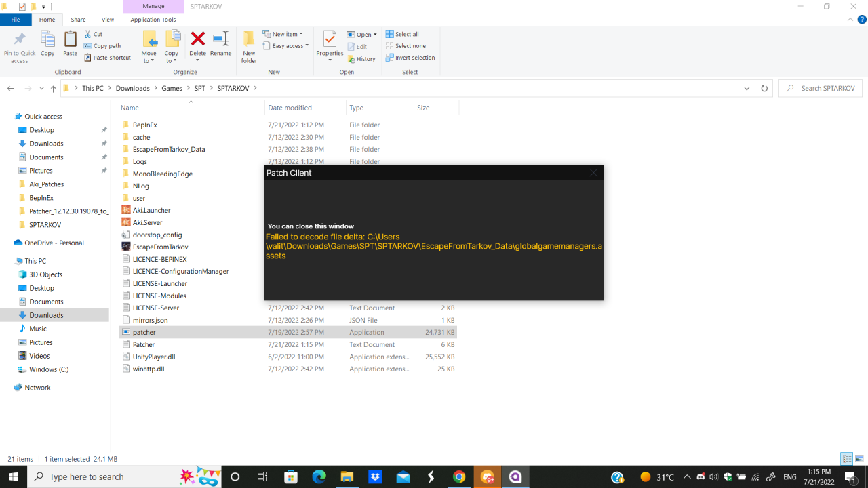Click Select none in the ribbon
The height and width of the screenshot is (488, 868).
pos(405,46)
